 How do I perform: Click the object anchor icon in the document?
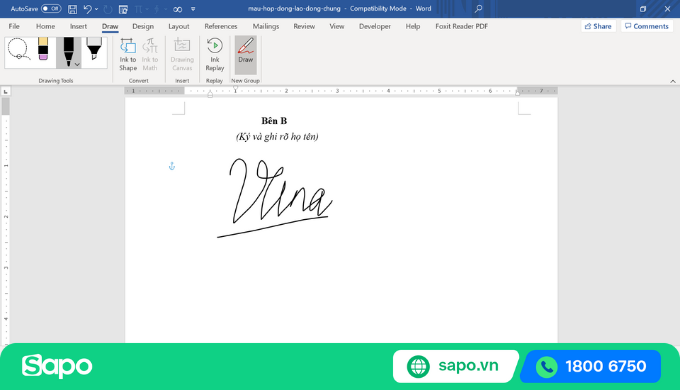pos(172,166)
